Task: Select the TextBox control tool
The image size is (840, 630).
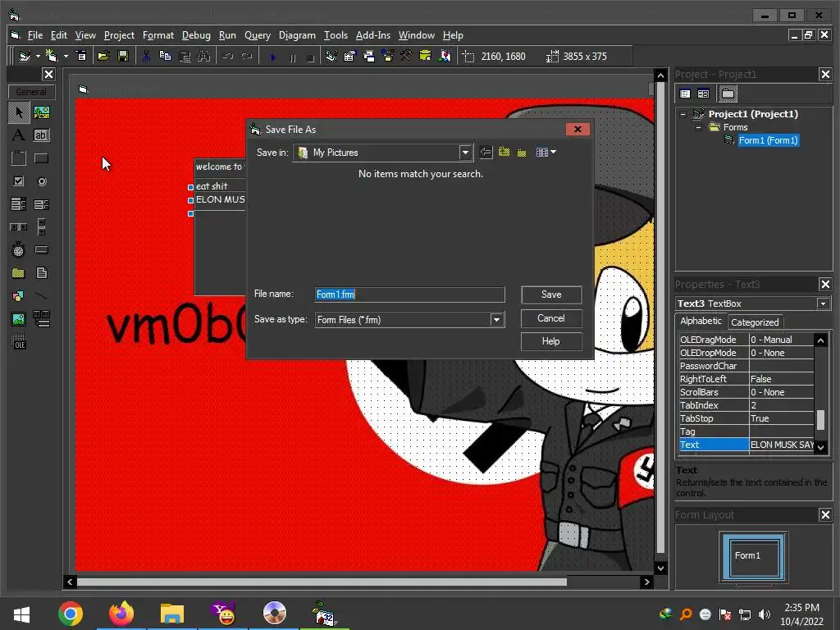Action: click(x=41, y=135)
